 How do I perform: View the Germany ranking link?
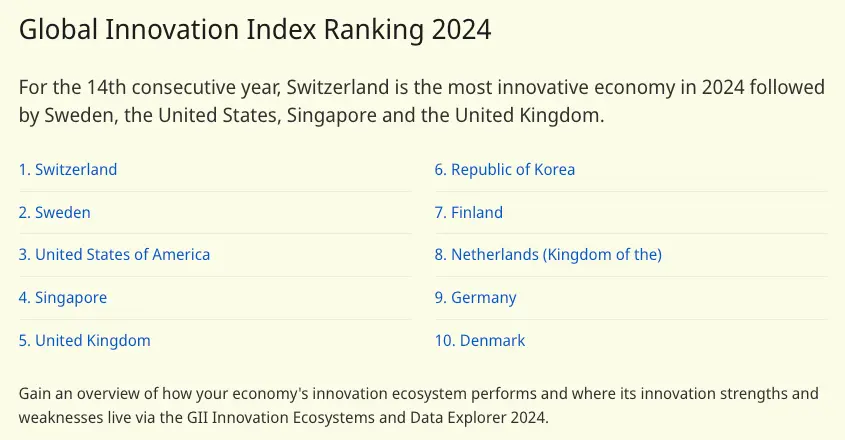click(475, 298)
